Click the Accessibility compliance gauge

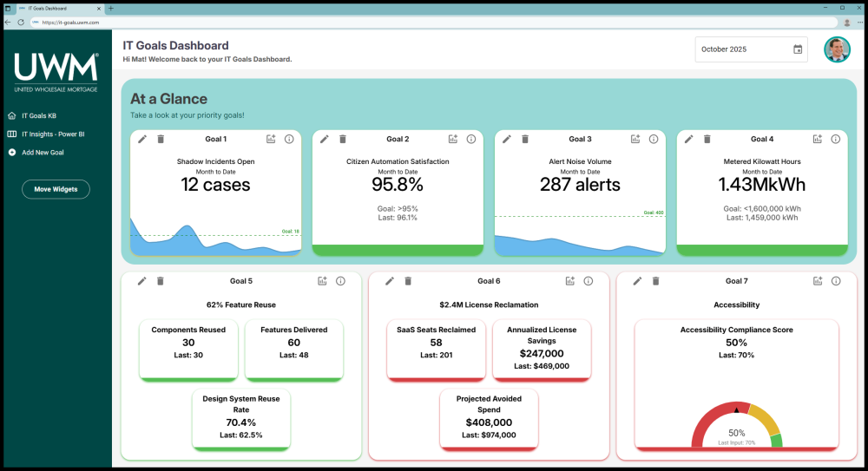[x=736, y=424]
